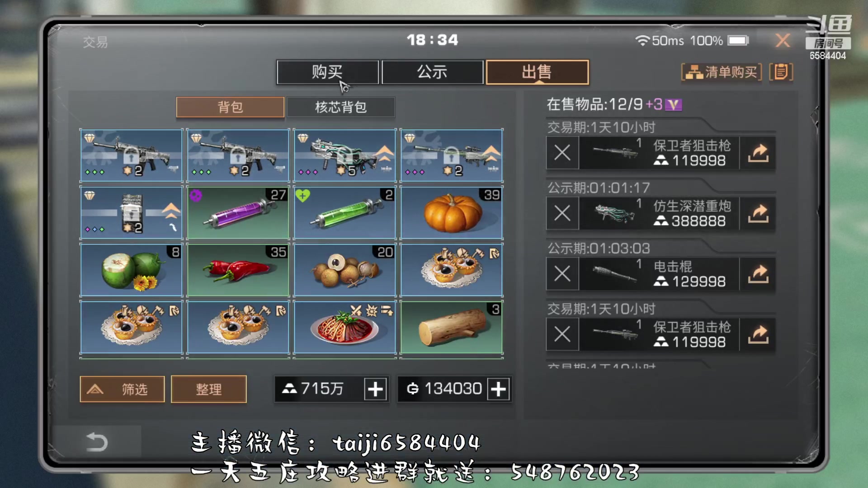
Task: Choose the wood log item
Action: pos(452,327)
